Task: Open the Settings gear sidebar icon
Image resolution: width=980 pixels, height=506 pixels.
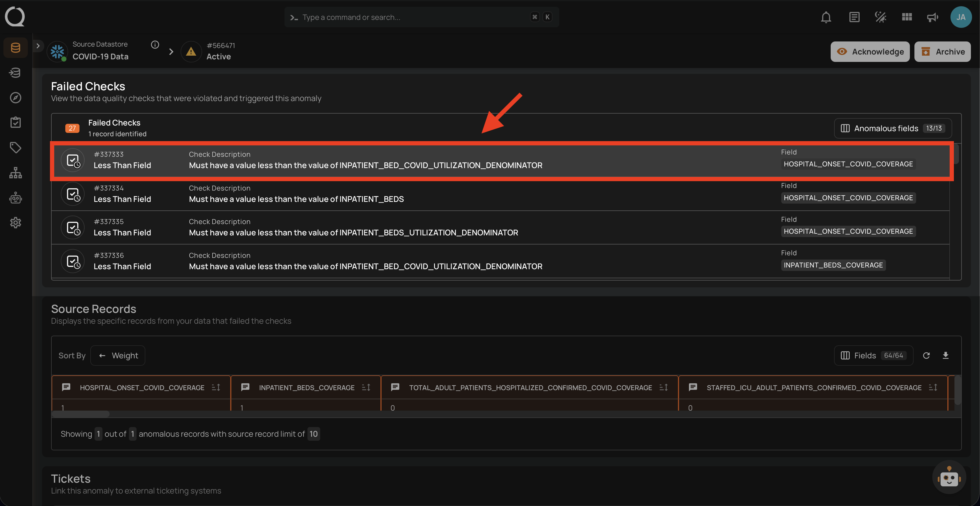Action: [16, 223]
